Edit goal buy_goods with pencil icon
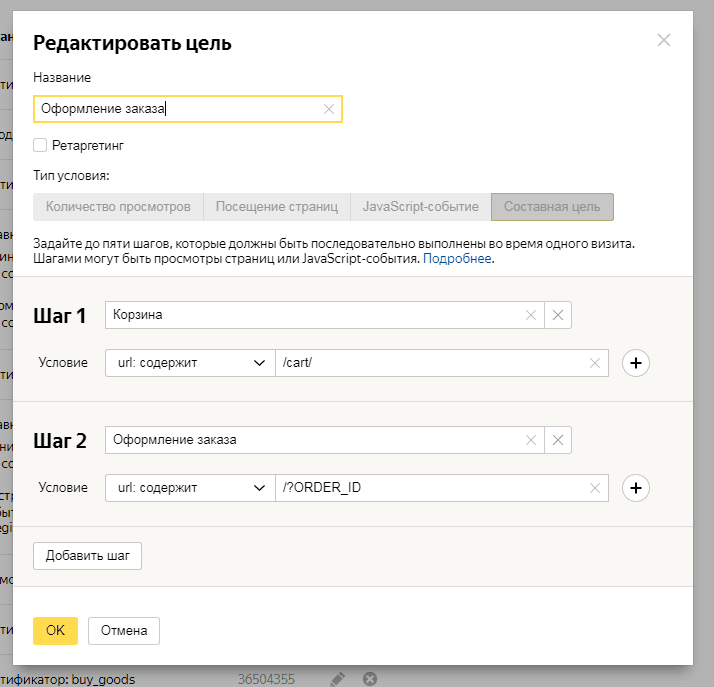 pos(337,679)
